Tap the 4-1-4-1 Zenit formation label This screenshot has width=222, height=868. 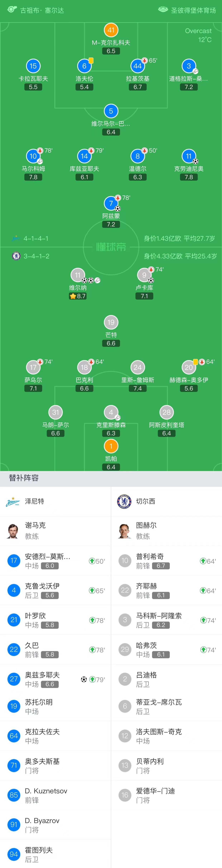(x=36, y=239)
